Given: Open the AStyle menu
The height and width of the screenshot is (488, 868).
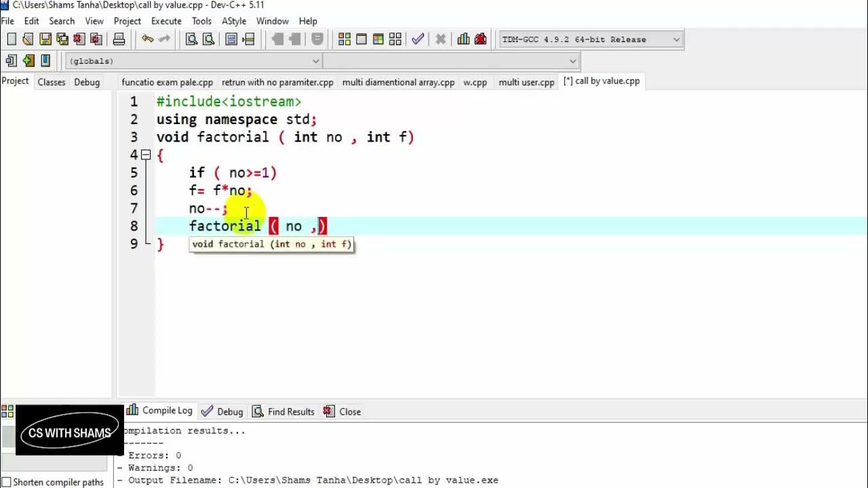Looking at the screenshot, I should (234, 21).
